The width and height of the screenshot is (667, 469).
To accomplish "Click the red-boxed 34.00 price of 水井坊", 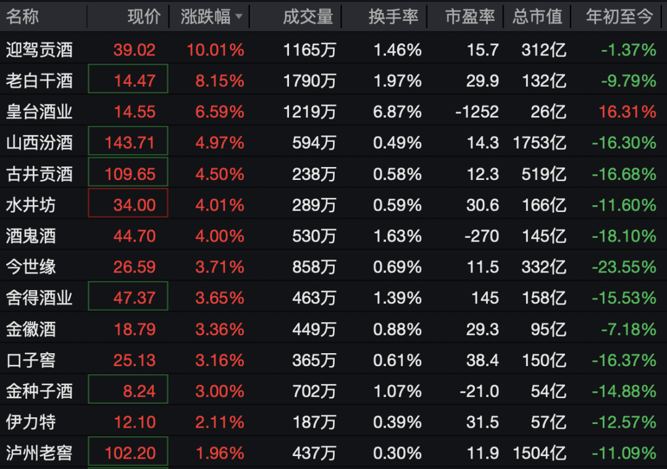I will 128,205.
